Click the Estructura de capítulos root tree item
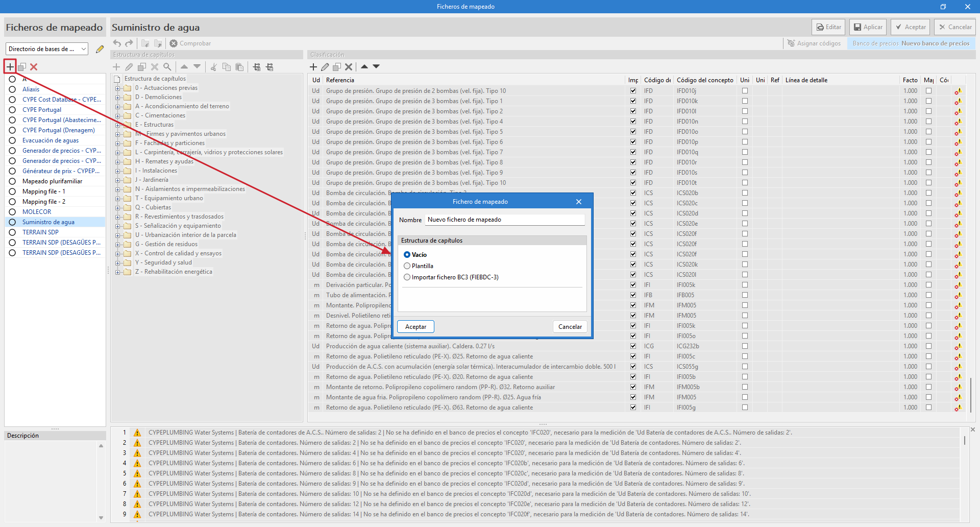 (x=155, y=79)
